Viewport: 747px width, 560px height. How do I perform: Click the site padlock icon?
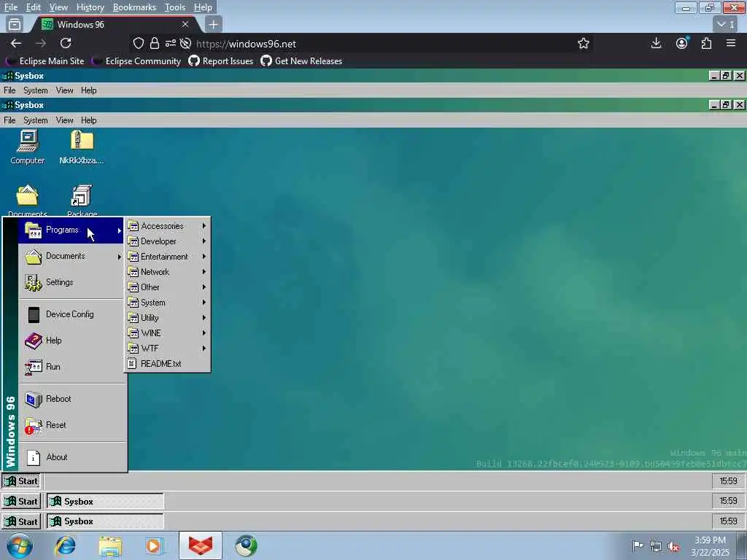click(x=155, y=44)
